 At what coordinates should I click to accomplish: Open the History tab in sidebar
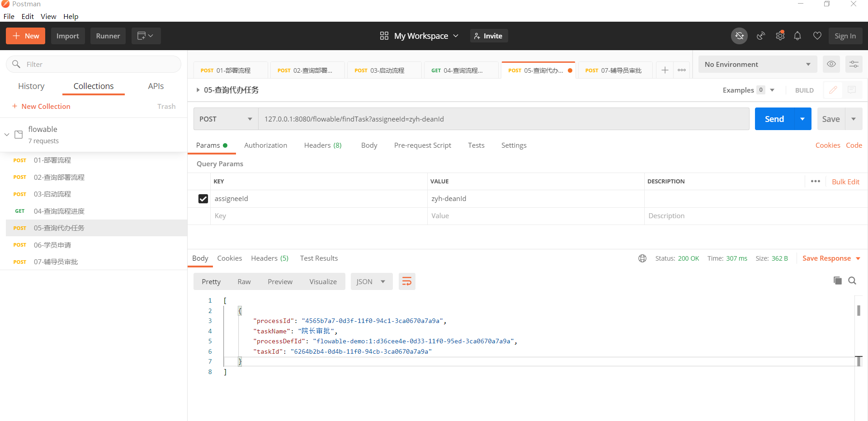pos(31,86)
